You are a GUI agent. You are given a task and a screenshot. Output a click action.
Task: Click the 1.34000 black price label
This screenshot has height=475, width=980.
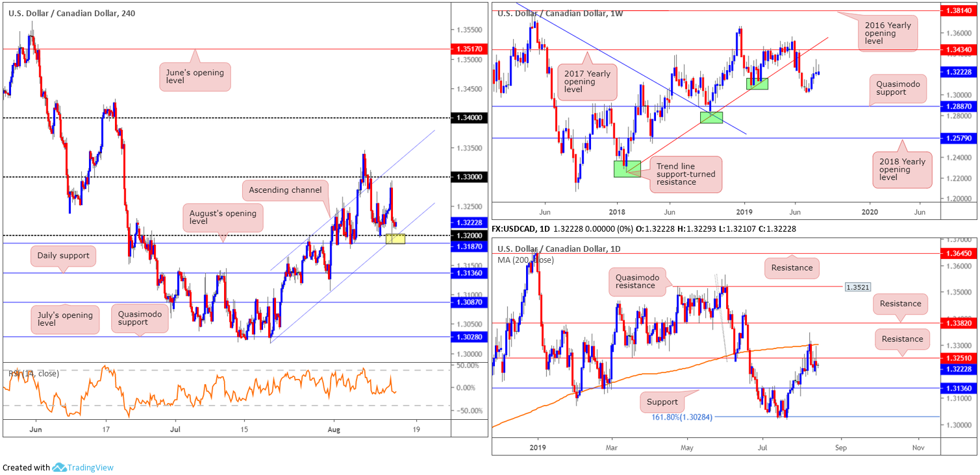pyautogui.click(x=471, y=117)
